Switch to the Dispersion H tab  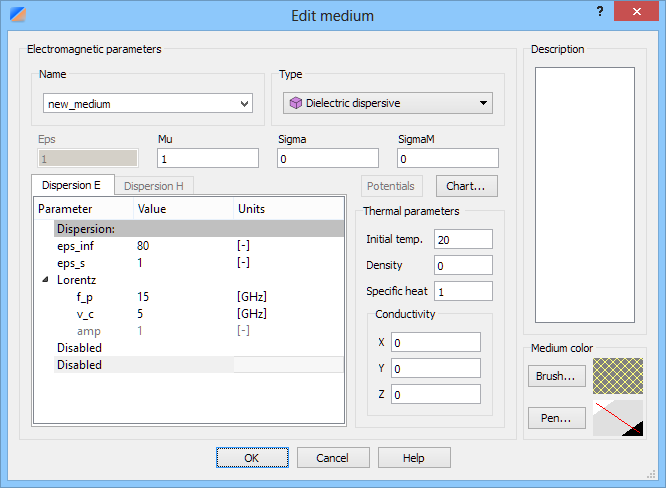pyautogui.click(x=154, y=186)
